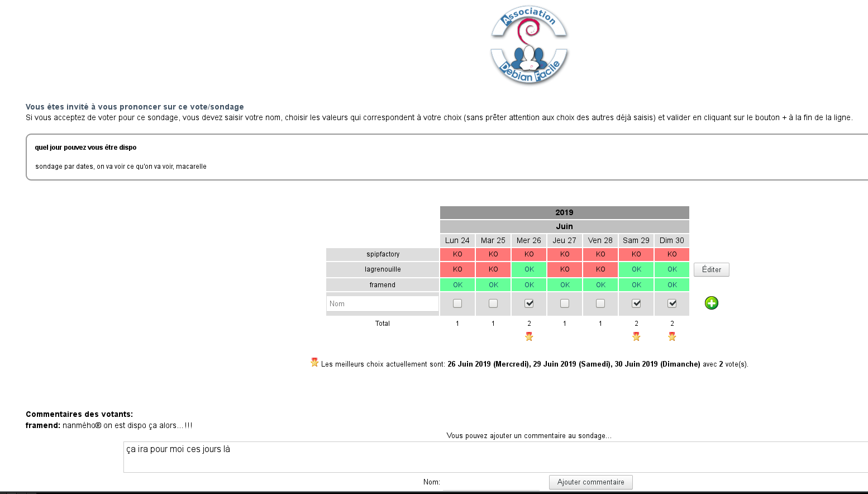Tick the Jeu 27 checkbox

[565, 303]
